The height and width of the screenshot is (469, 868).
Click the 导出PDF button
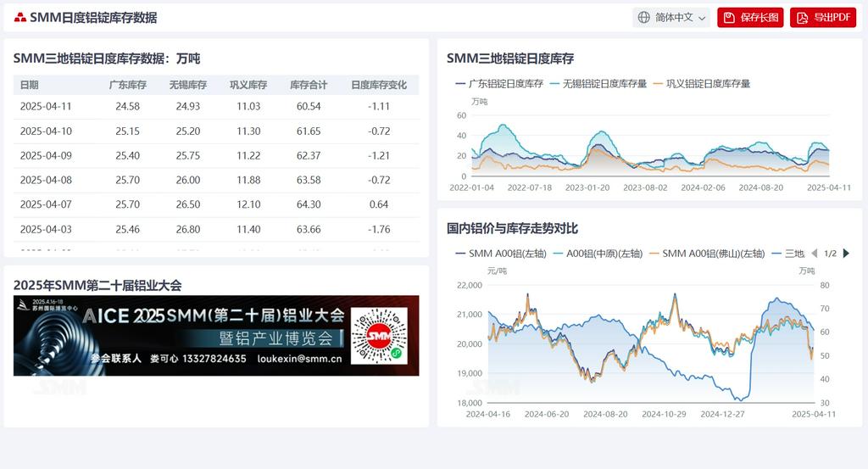point(823,18)
